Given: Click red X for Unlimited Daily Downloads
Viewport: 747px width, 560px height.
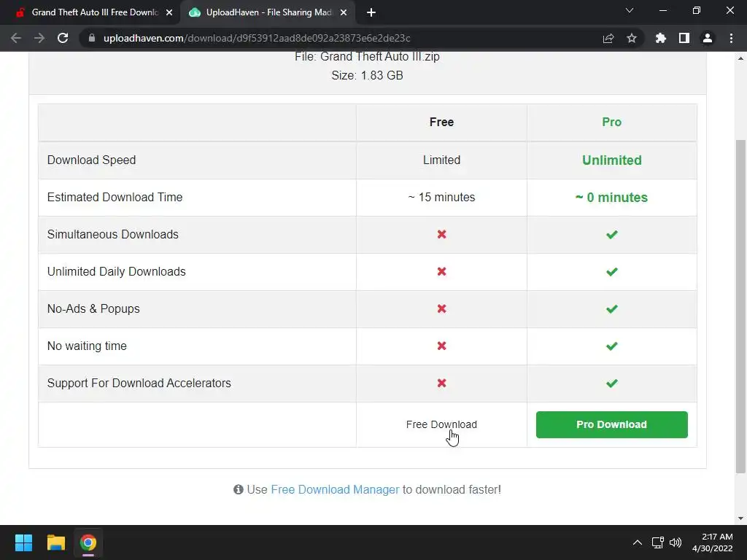Looking at the screenshot, I should tap(441, 271).
